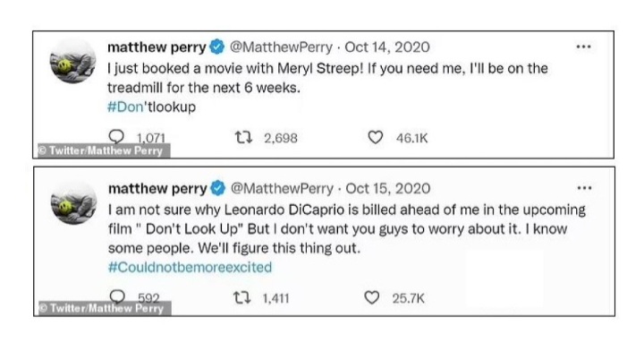Open profile avatar on first tweet

[x=73, y=61]
